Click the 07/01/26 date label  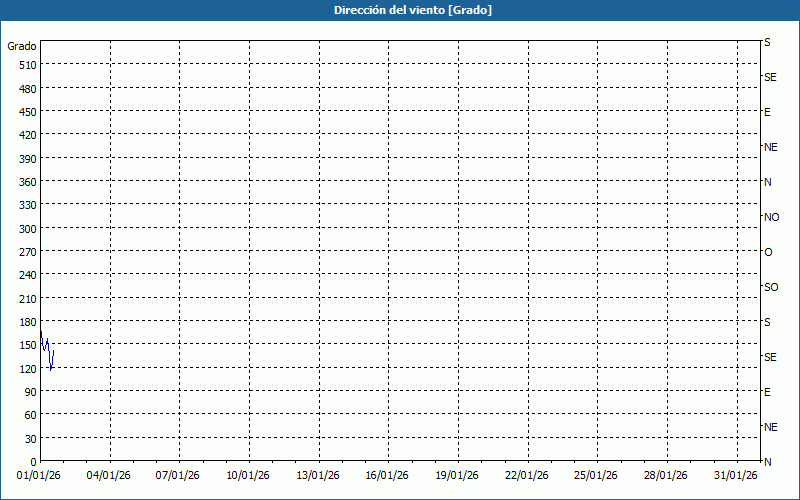[x=178, y=476]
